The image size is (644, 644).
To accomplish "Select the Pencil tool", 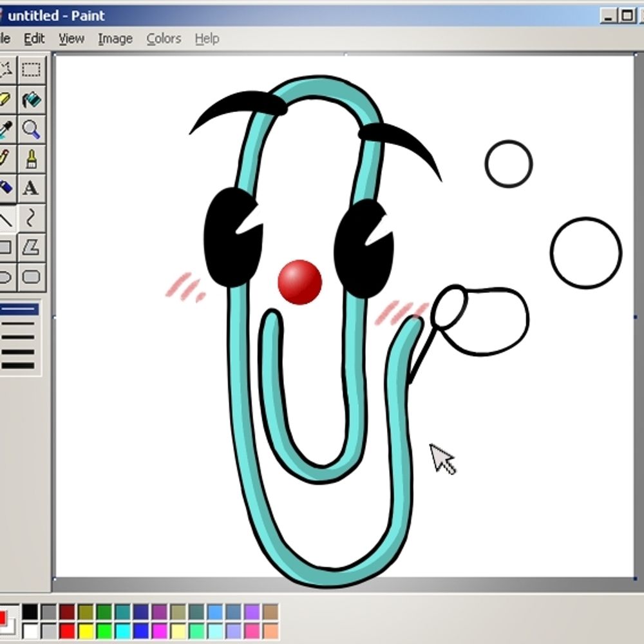I will click(x=7, y=159).
